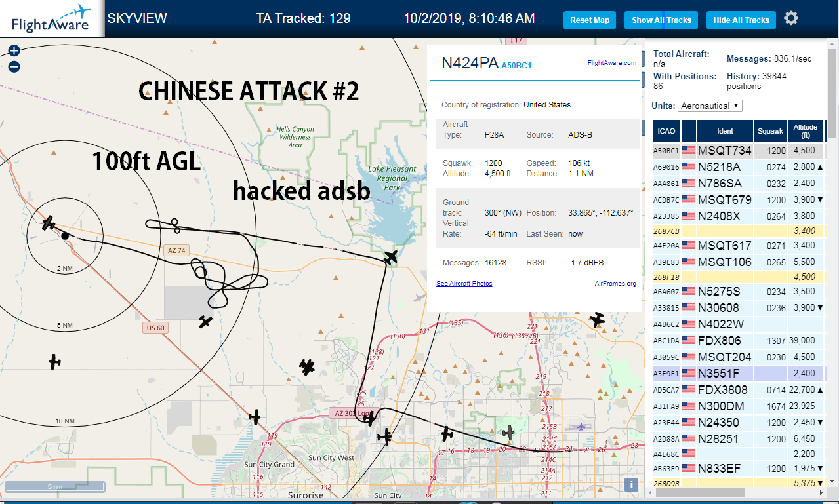Select the N786SA aircraft row
This screenshot has height=504, width=839.
(x=739, y=183)
